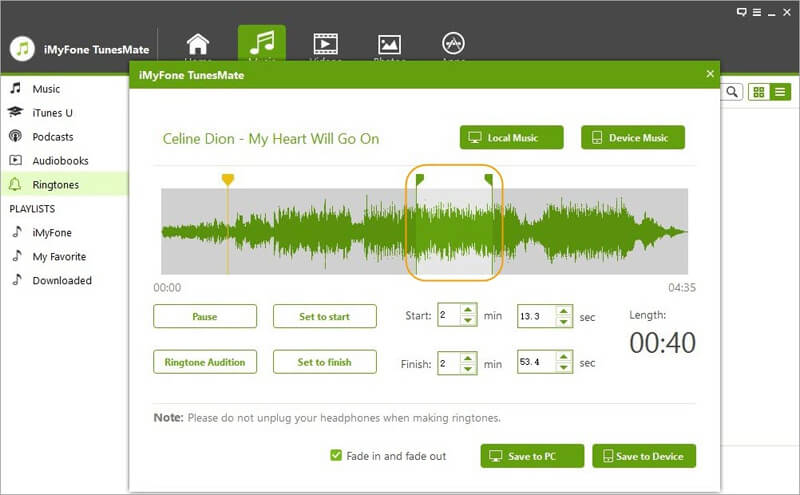Decrease the Finish seconds value
The image size is (800, 495).
564,367
